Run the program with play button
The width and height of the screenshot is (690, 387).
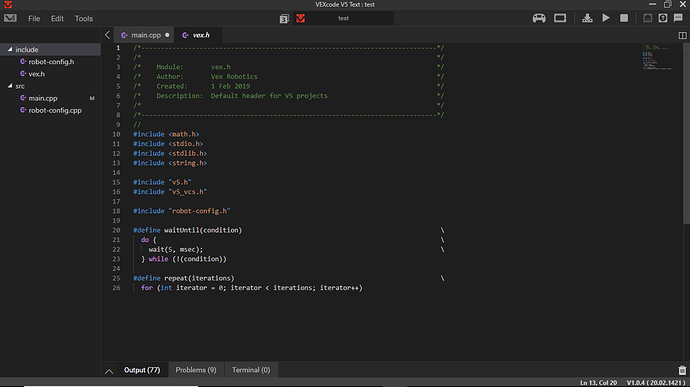[x=606, y=18]
